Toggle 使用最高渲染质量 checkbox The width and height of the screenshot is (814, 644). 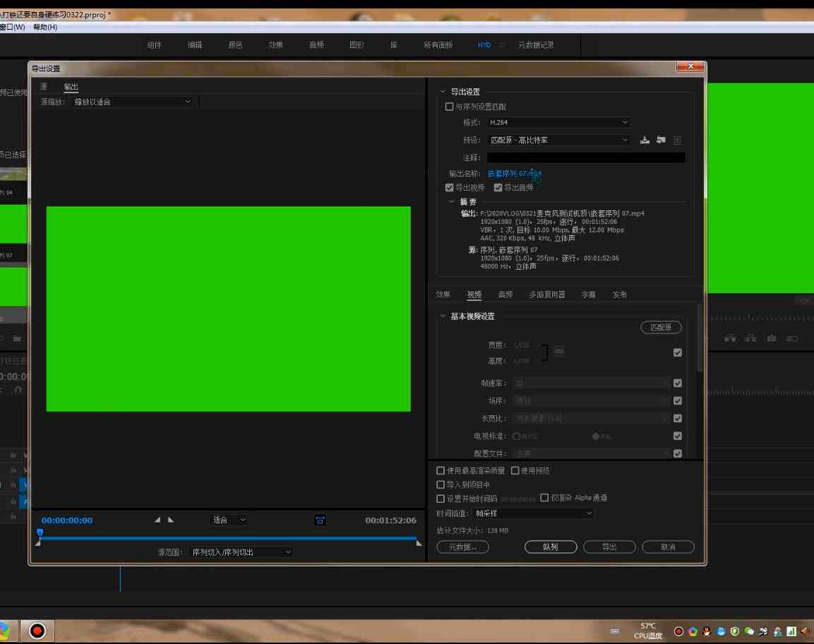(x=441, y=470)
